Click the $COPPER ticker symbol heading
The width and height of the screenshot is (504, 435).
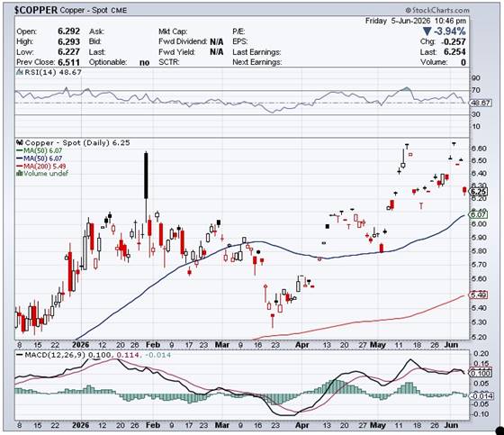pos(36,10)
